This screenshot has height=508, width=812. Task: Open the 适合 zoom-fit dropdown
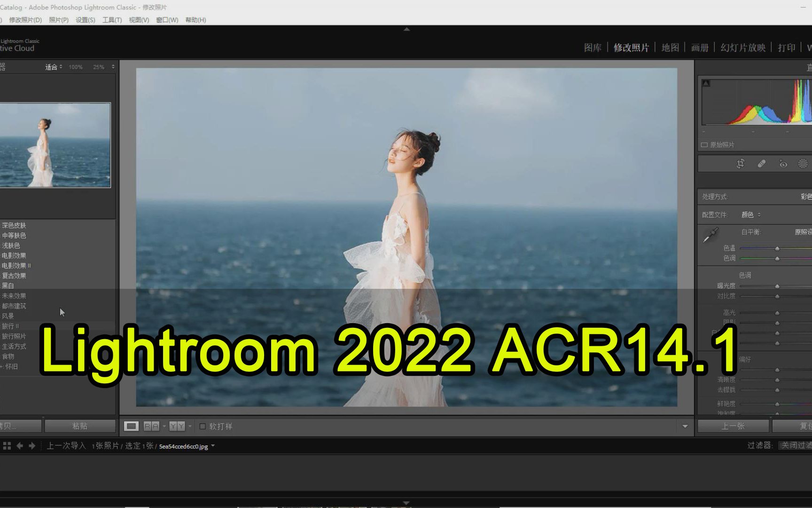(54, 67)
